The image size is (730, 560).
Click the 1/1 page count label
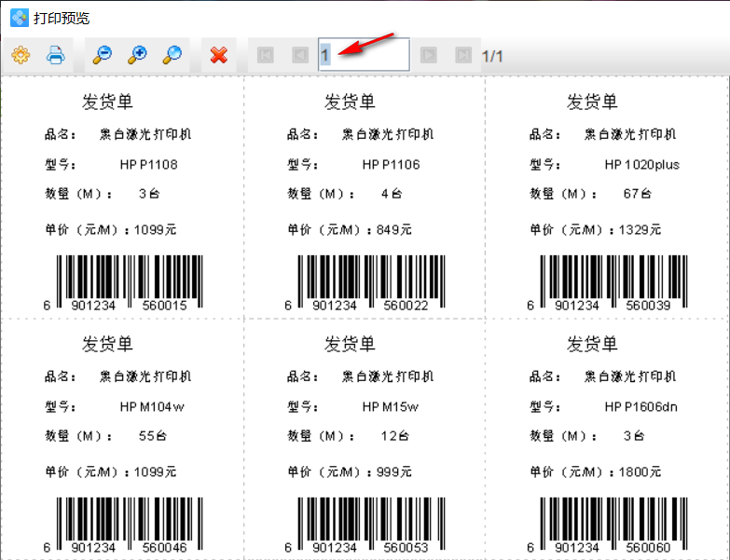coord(492,56)
